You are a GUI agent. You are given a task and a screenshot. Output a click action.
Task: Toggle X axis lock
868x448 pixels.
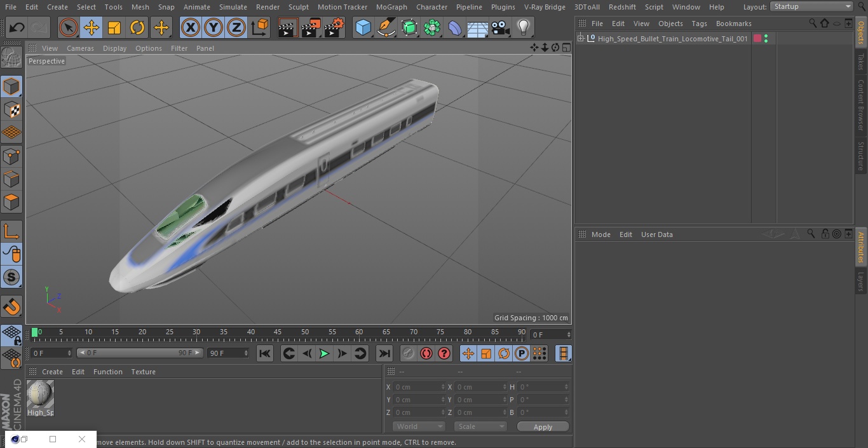[x=191, y=27]
